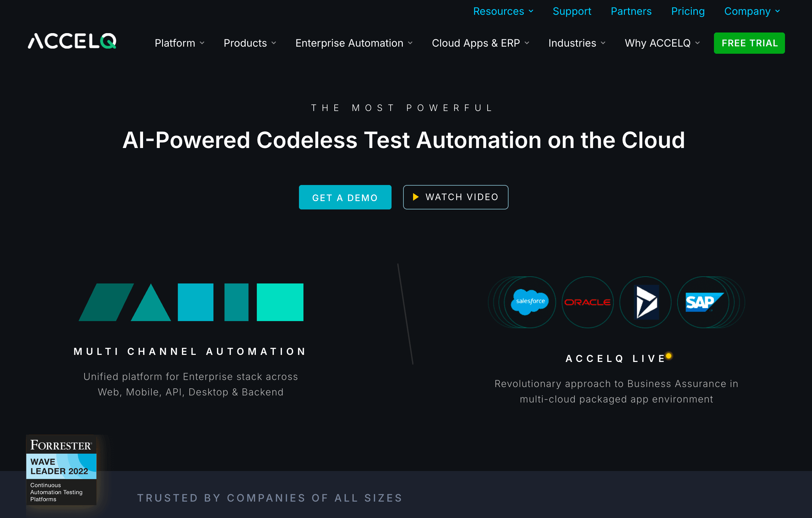The width and height of the screenshot is (812, 518).
Task: Click the Microsoft Dynamics logo circle
Action: (x=645, y=302)
